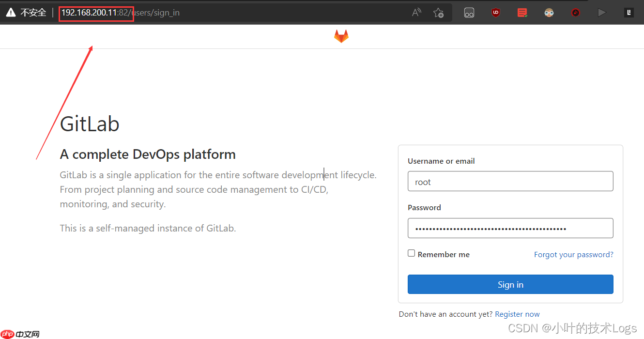Click the add-to-favorites star icon
The width and height of the screenshot is (644, 339).
coord(439,13)
